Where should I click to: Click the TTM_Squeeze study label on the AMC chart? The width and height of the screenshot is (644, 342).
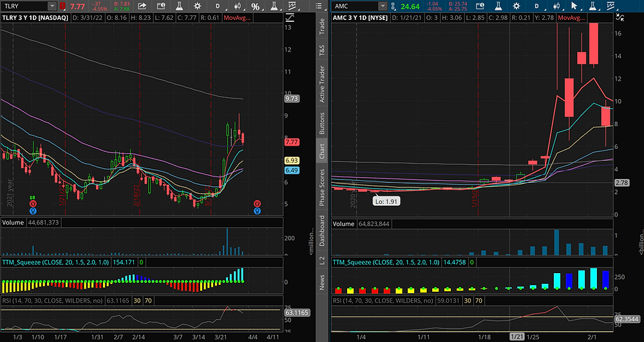point(385,262)
